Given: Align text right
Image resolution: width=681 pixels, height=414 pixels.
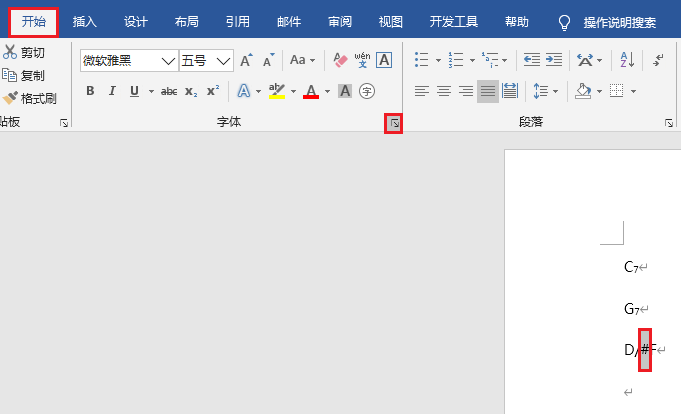Looking at the screenshot, I should pos(466,91).
